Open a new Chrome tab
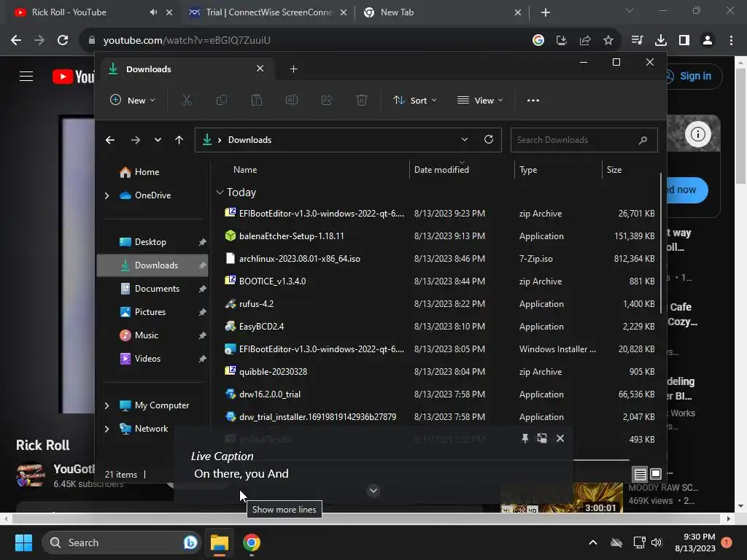This screenshot has width=747, height=560. point(546,12)
